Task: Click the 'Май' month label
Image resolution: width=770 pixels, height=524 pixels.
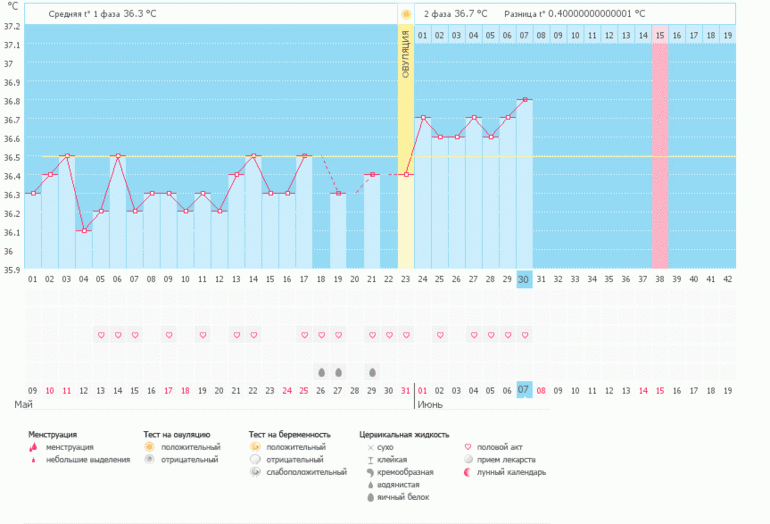Action: [23, 405]
